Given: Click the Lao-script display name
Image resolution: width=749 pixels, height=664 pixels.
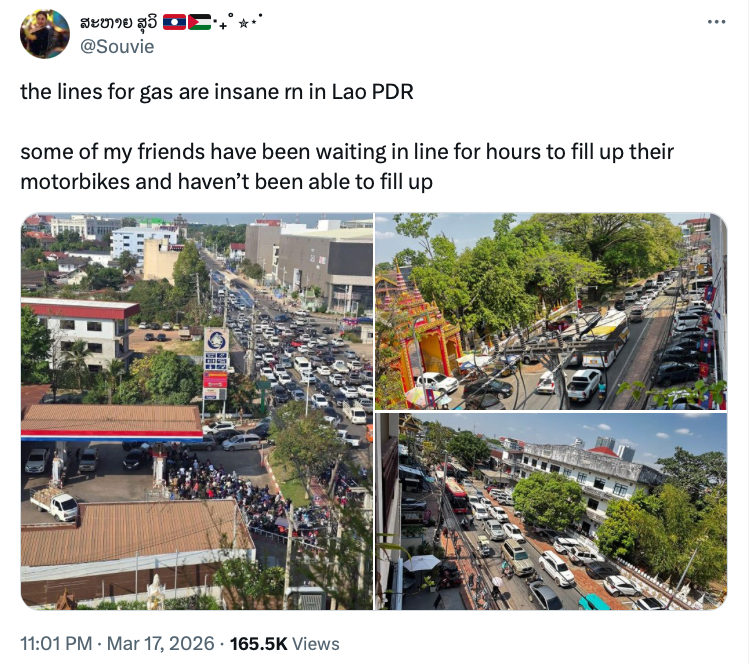Looking at the screenshot, I should pos(118,22).
